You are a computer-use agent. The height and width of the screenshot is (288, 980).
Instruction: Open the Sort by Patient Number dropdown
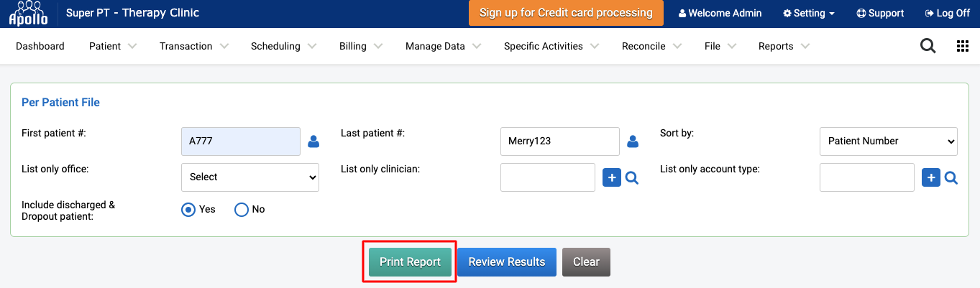pyautogui.click(x=889, y=141)
